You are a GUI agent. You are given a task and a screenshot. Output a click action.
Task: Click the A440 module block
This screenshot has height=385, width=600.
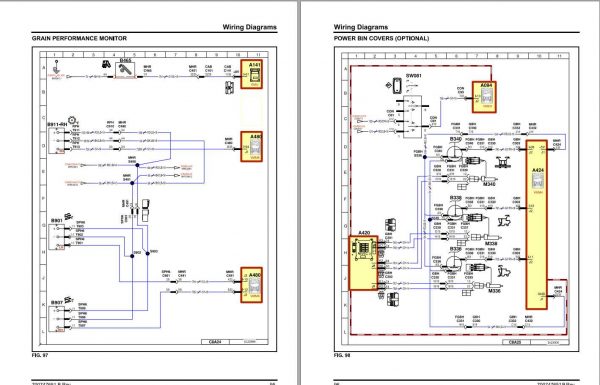click(x=252, y=147)
